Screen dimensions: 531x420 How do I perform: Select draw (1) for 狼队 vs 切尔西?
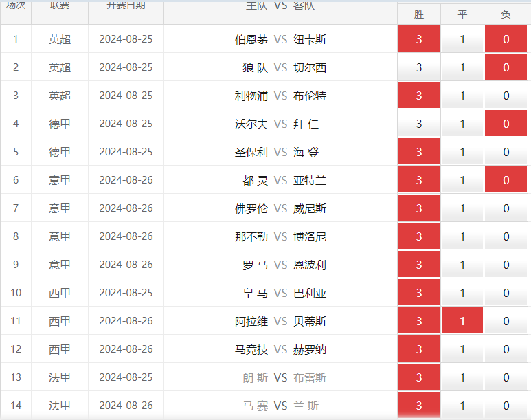coord(462,67)
